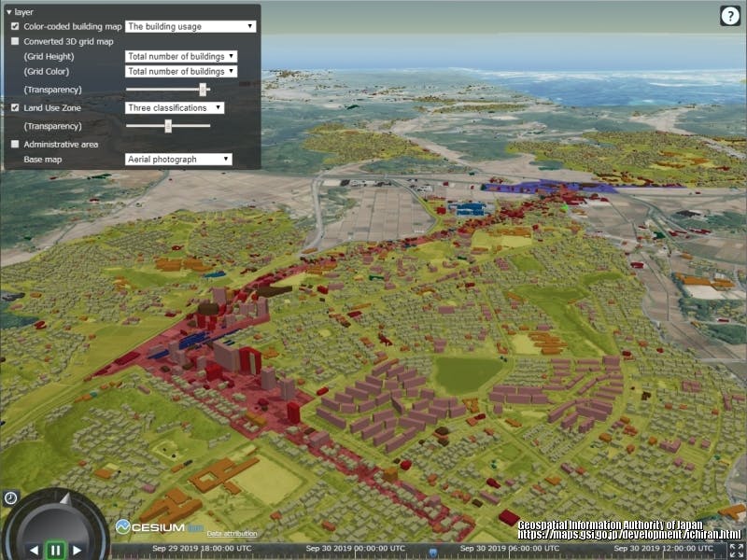This screenshot has height=560, width=747.
Task: Click the '(Grid Color)' label
Action: click(47, 72)
